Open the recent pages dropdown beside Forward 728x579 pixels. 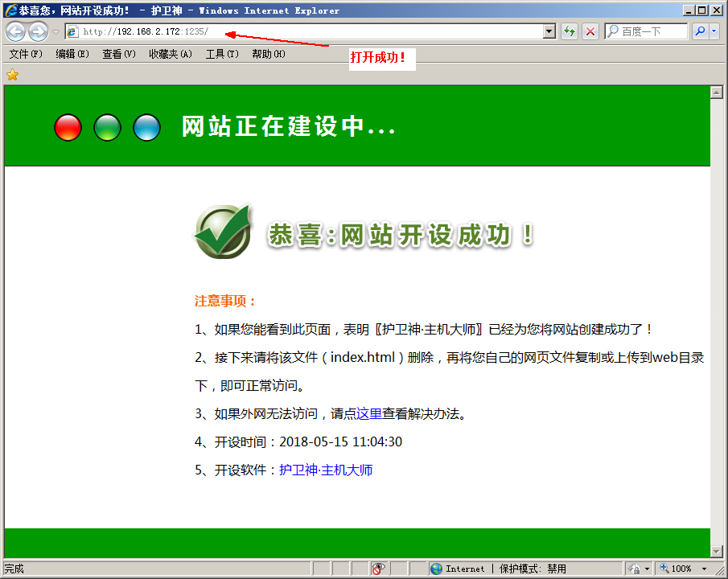coord(56,32)
